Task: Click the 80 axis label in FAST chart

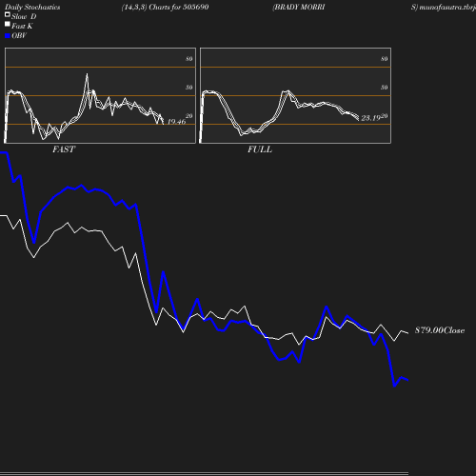Action: click(x=189, y=59)
